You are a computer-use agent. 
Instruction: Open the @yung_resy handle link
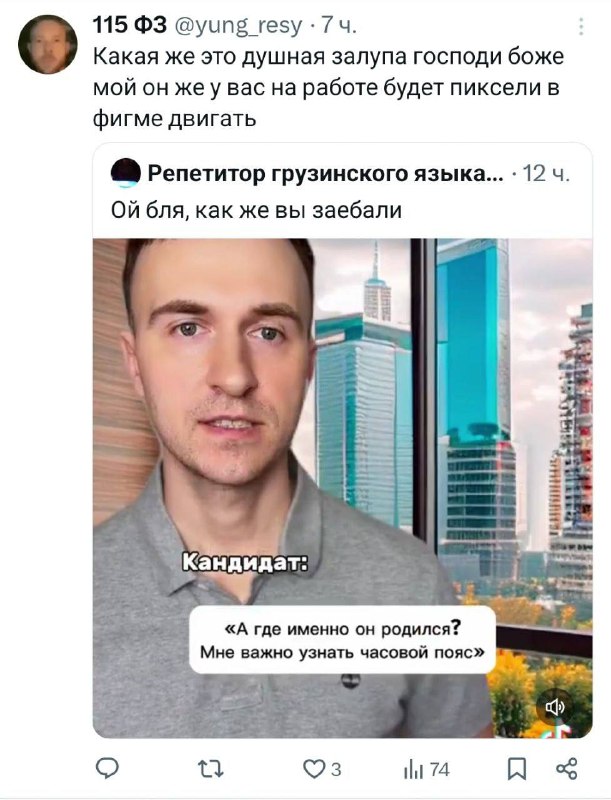[239, 26]
